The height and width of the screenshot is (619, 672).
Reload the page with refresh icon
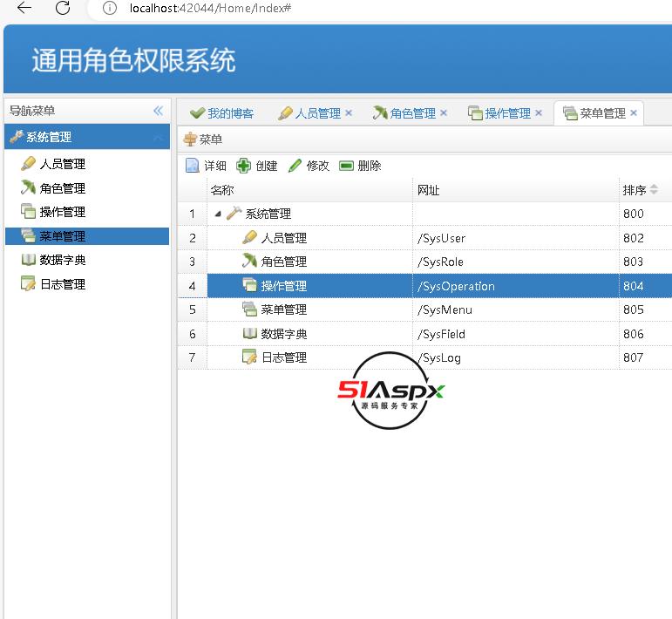click(63, 7)
